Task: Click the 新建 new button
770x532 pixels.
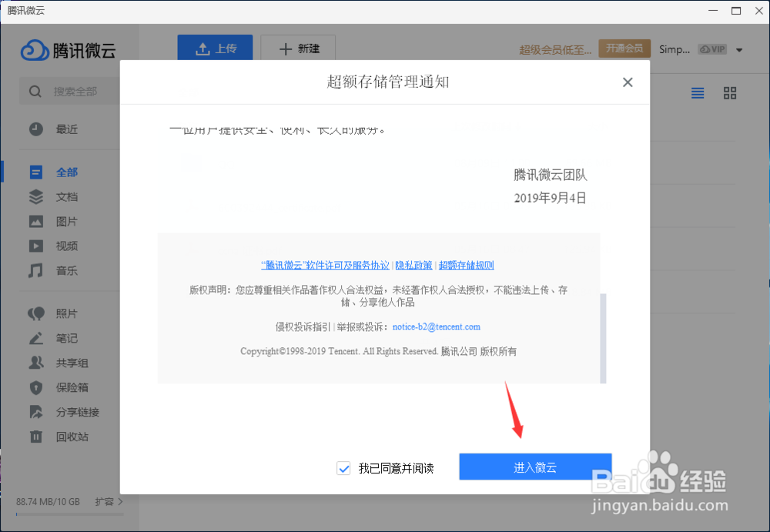Action: [x=298, y=49]
